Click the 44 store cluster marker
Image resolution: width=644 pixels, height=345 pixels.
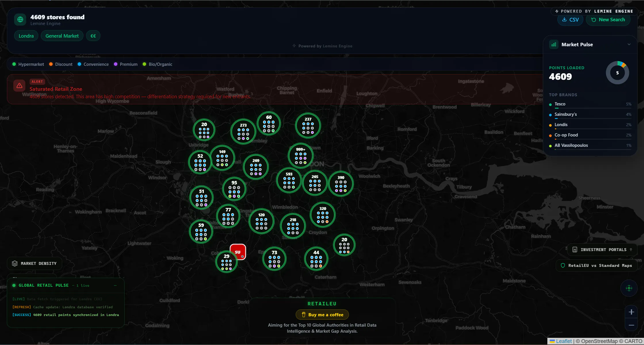pos(316,259)
